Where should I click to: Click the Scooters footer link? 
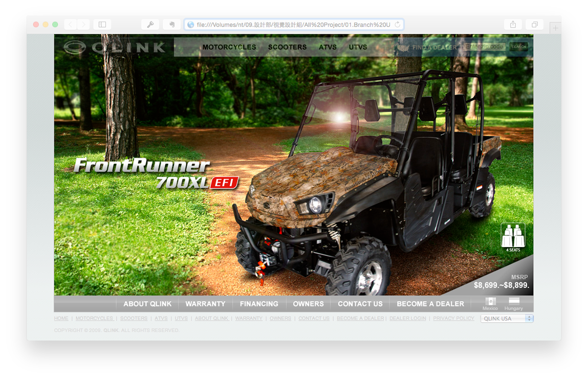(134, 318)
